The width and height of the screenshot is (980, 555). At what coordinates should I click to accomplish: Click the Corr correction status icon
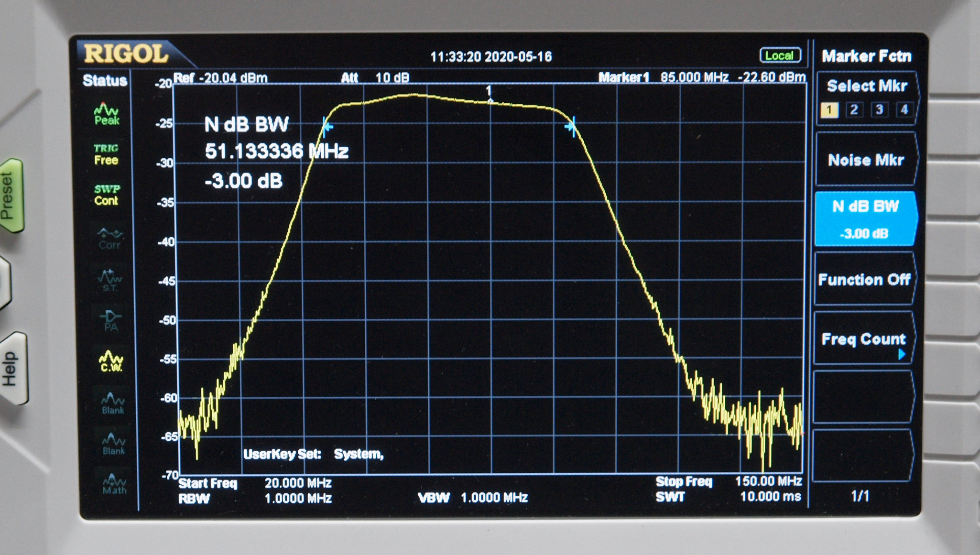click(109, 239)
